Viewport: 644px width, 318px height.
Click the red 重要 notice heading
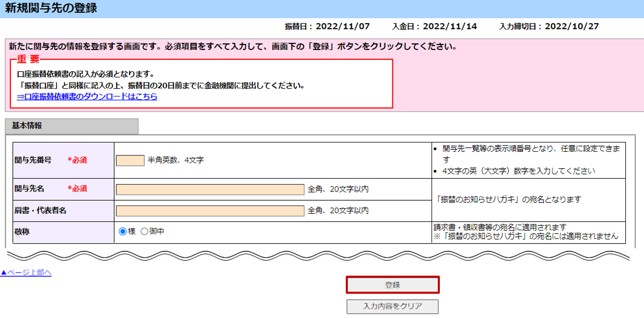click(28, 59)
